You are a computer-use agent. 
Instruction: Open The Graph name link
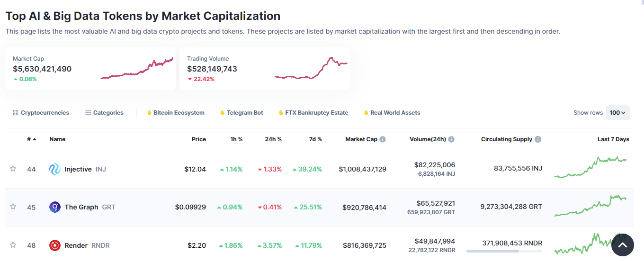(81, 207)
